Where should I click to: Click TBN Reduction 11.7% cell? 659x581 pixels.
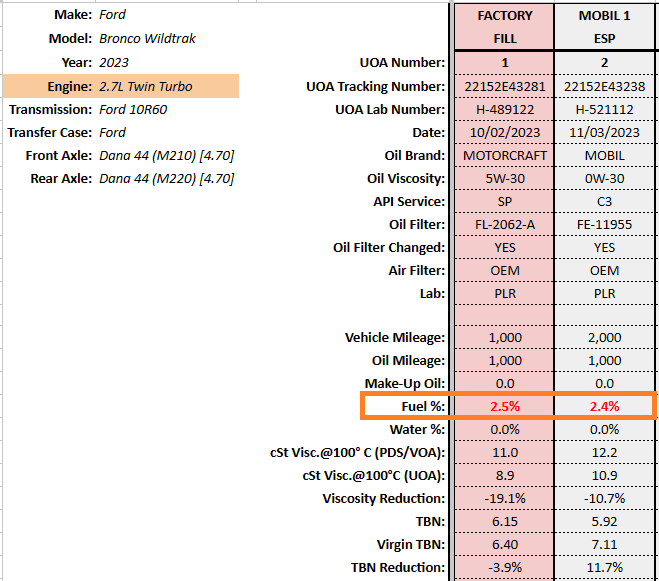tap(604, 568)
